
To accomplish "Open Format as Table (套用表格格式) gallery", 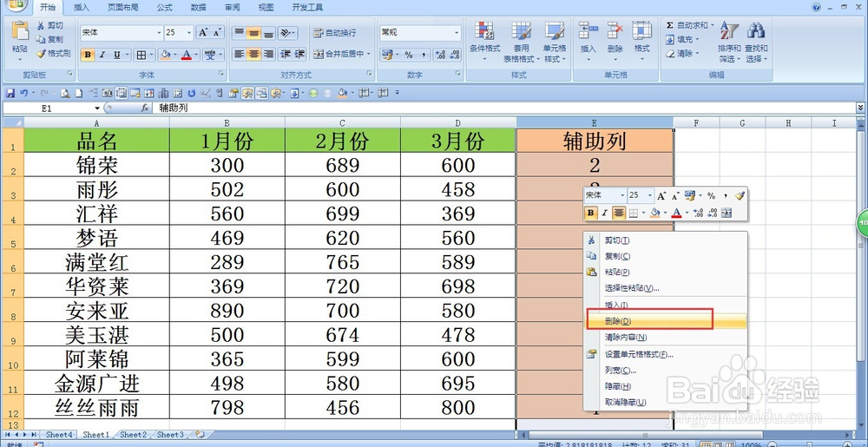I will [520, 42].
